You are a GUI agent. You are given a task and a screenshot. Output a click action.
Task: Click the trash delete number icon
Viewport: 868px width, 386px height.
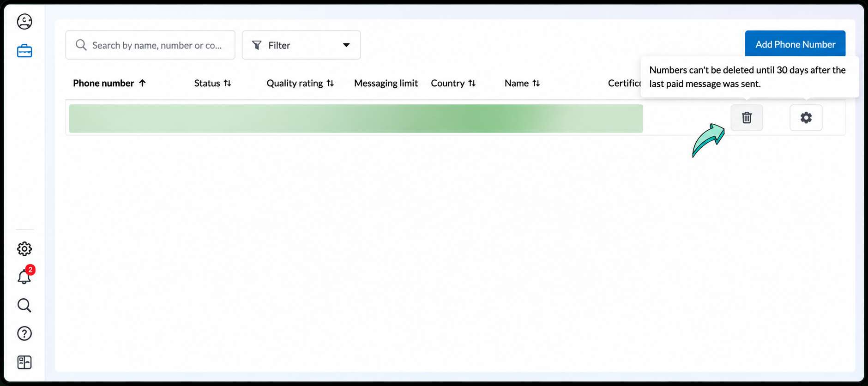[747, 118]
